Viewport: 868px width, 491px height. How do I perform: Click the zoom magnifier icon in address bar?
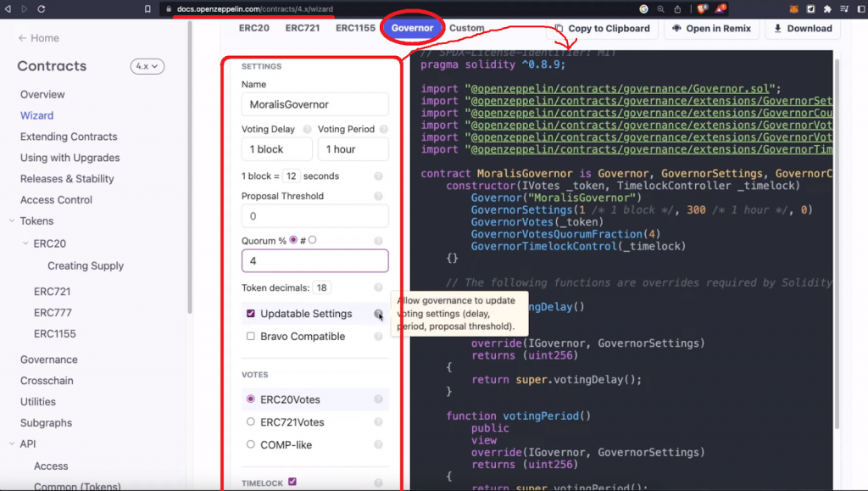click(x=660, y=8)
